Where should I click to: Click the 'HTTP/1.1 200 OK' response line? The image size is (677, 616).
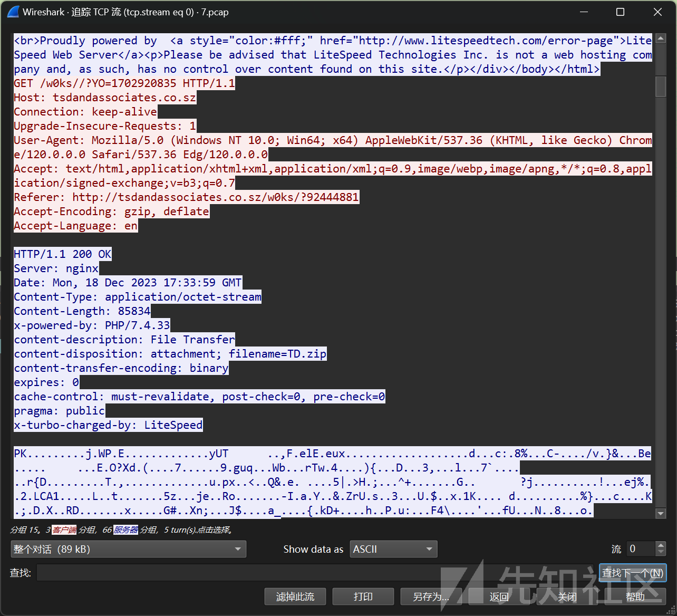[x=63, y=254]
